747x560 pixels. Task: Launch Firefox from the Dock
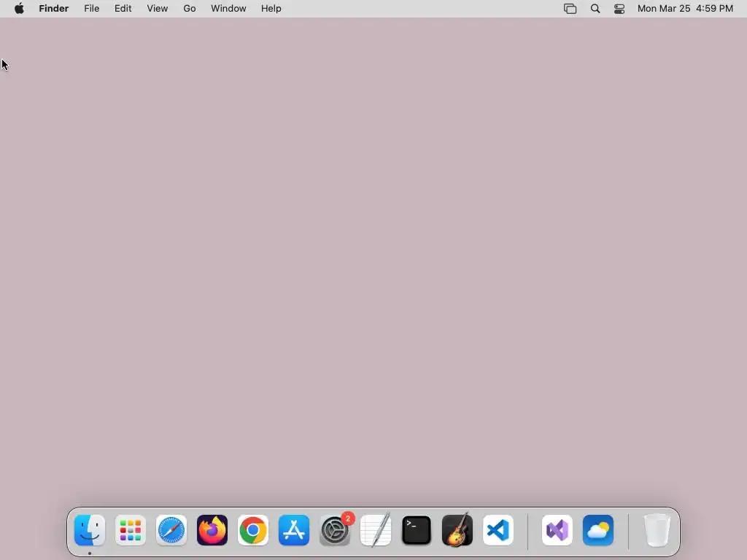[212, 530]
